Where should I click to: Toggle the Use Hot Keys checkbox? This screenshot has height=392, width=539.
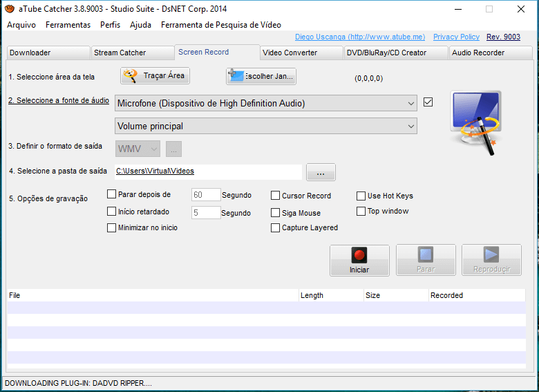[x=361, y=196]
